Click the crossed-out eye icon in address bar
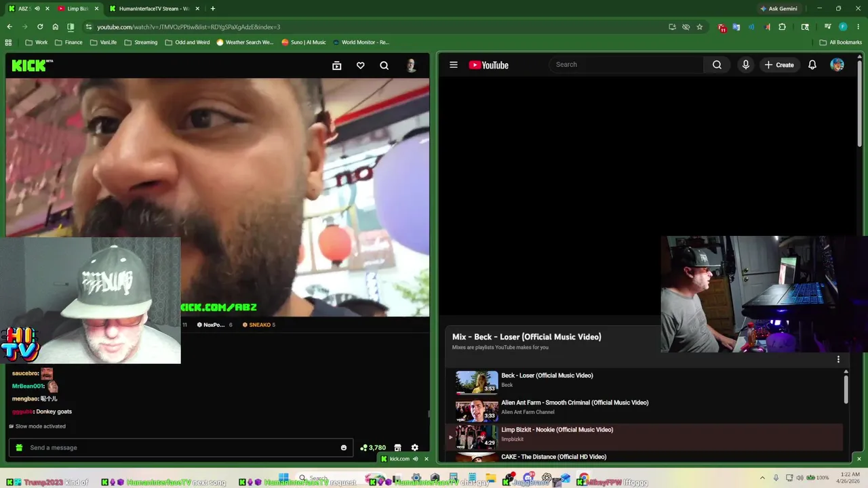The image size is (868, 488). click(x=686, y=27)
